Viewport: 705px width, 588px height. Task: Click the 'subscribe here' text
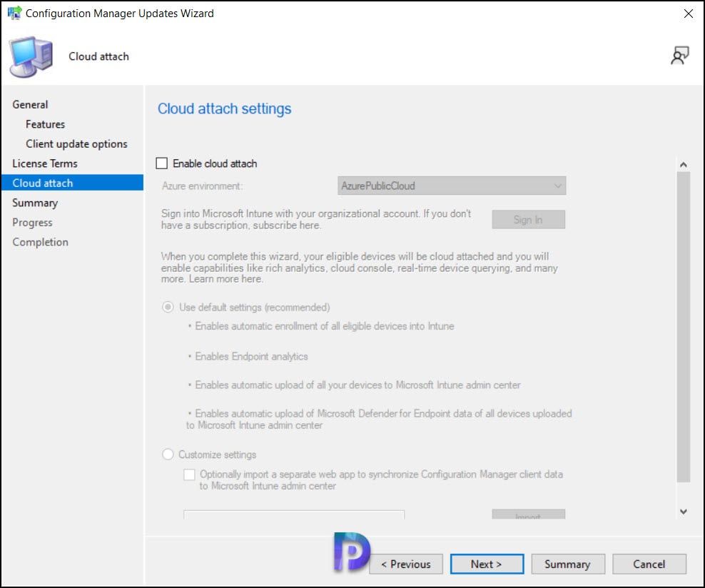[286, 225]
